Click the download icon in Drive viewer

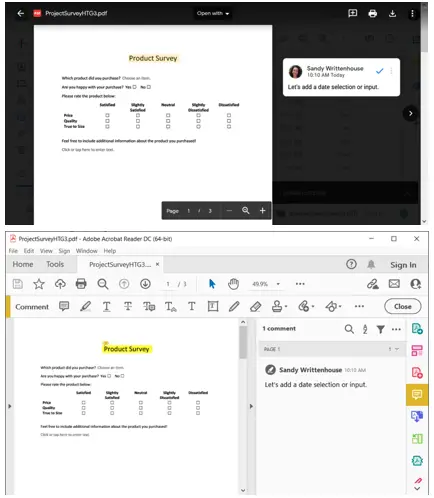(392, 13)
